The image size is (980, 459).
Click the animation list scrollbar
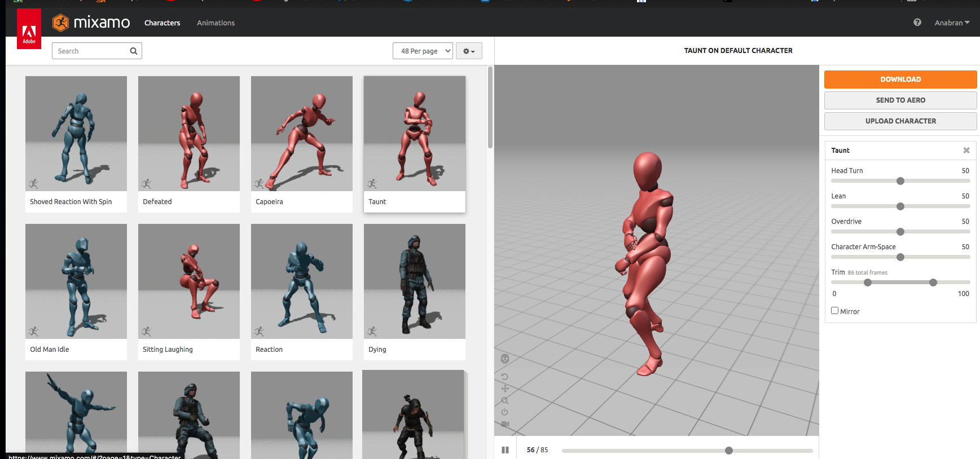point(490,108)
